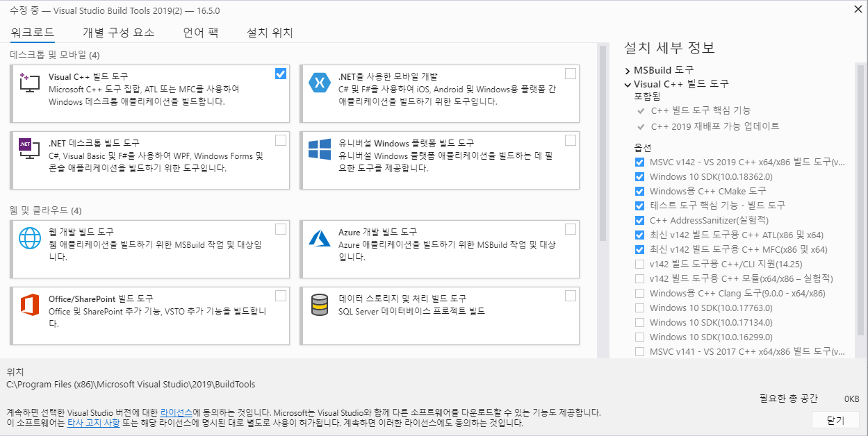Click the Azure development build tools icon
Viewport: 868px width, 436px height.
[x=320, y=238]
